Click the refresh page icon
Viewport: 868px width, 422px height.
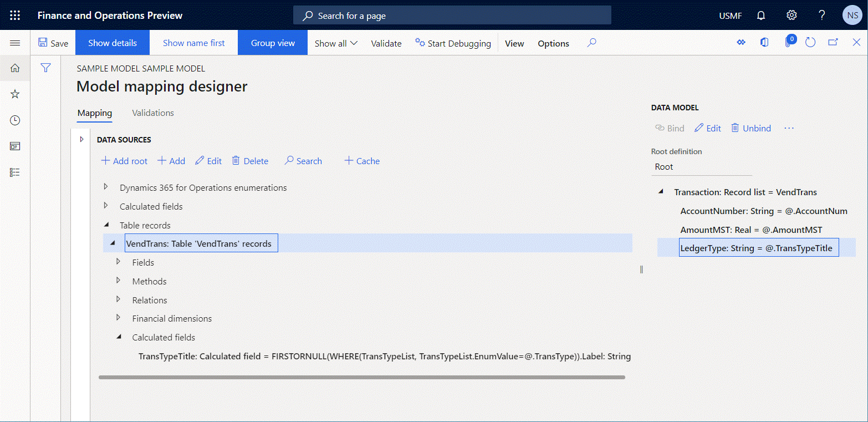coord(810,43)
